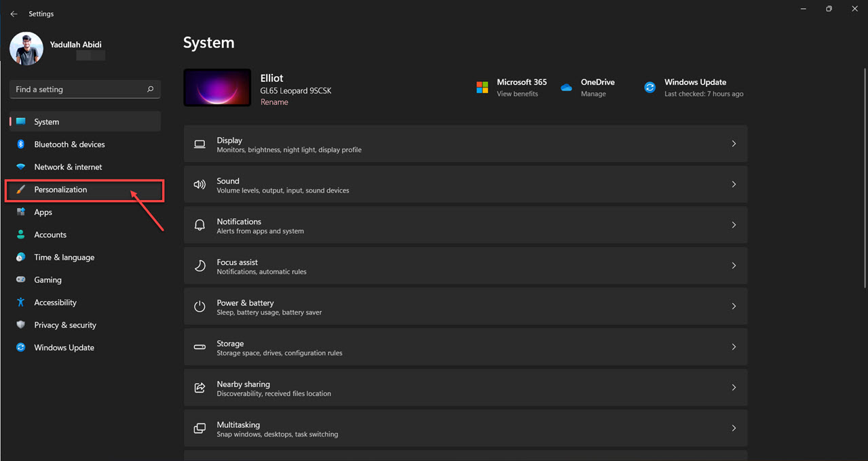
Task: Select the Privacy & security shield icon
Action: click(x=20, y=325)
